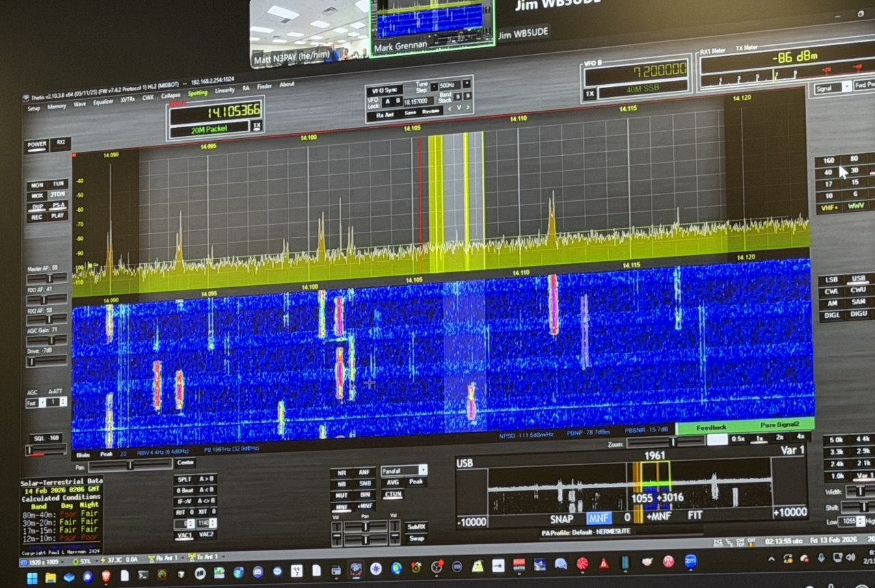Screen dimensions: 875x588
Task: Enable CTUN click tuning
Action: click(x=392, y=494)
